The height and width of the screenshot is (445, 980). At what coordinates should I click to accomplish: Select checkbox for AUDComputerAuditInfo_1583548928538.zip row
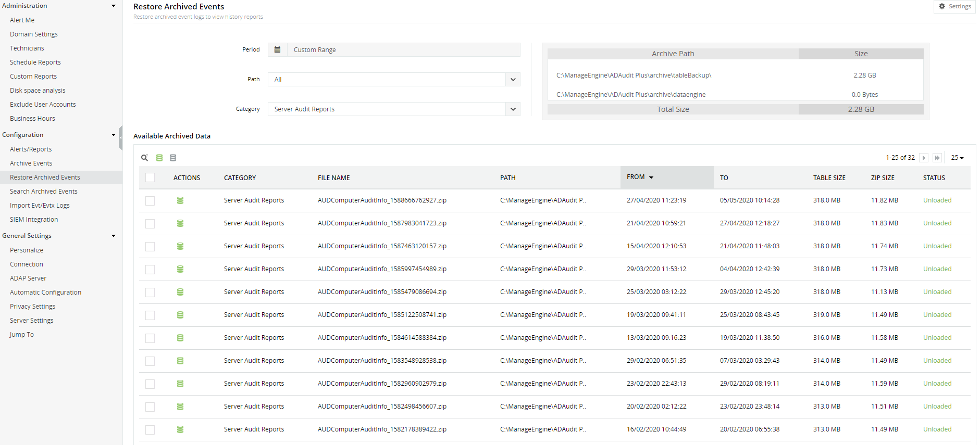point(150,361)
